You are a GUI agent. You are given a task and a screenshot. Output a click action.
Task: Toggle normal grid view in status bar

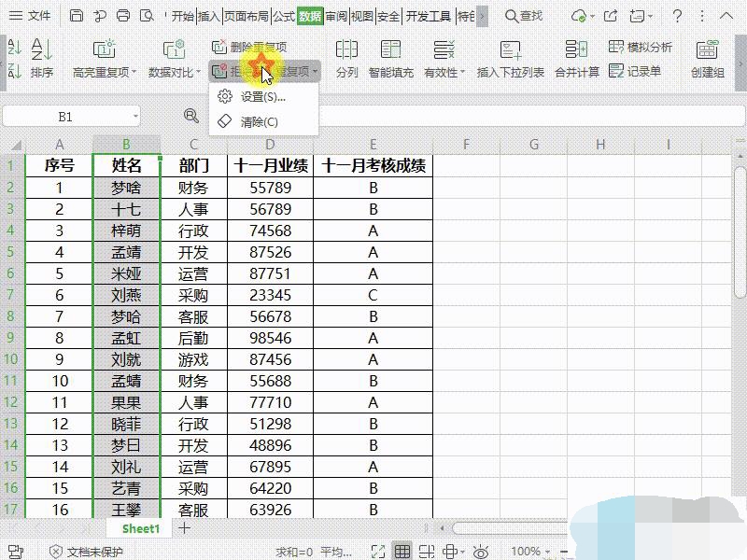point(402,552)
